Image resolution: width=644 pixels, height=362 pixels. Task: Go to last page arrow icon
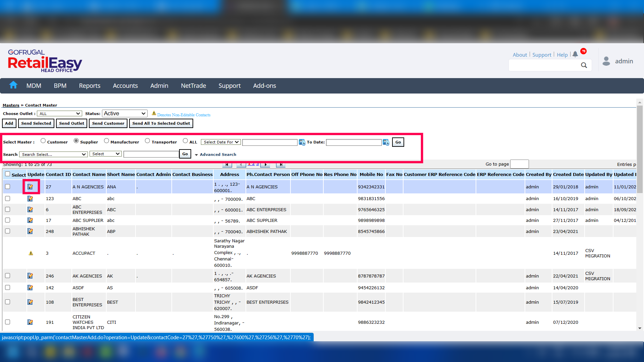[x=281, y=165]
